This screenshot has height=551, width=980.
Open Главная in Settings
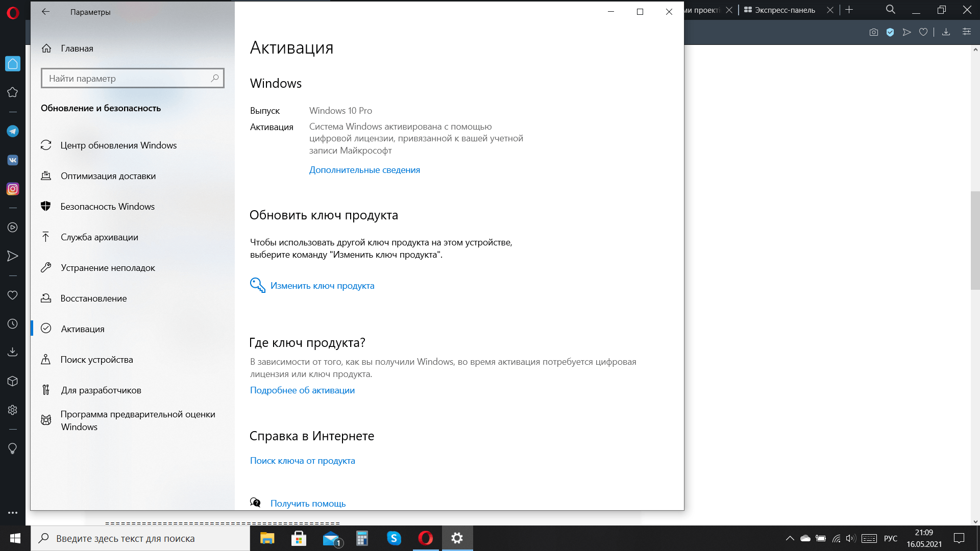pos(77,48)
